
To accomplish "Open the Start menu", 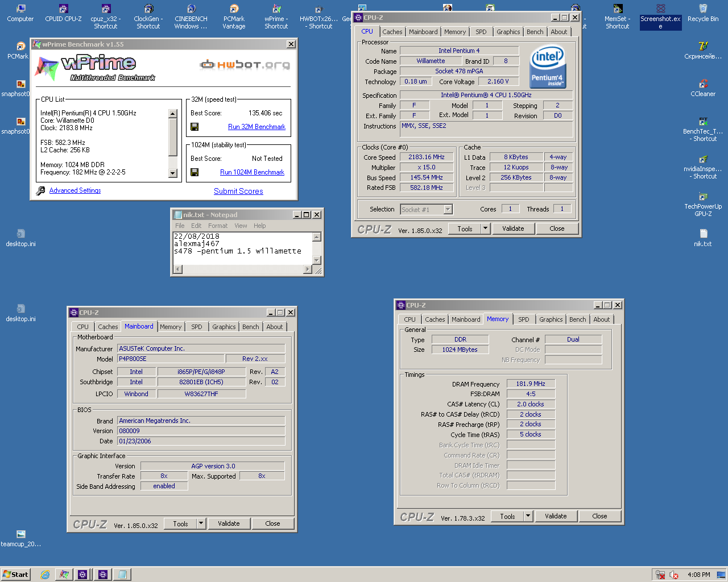I will click(x=15, y=575).
